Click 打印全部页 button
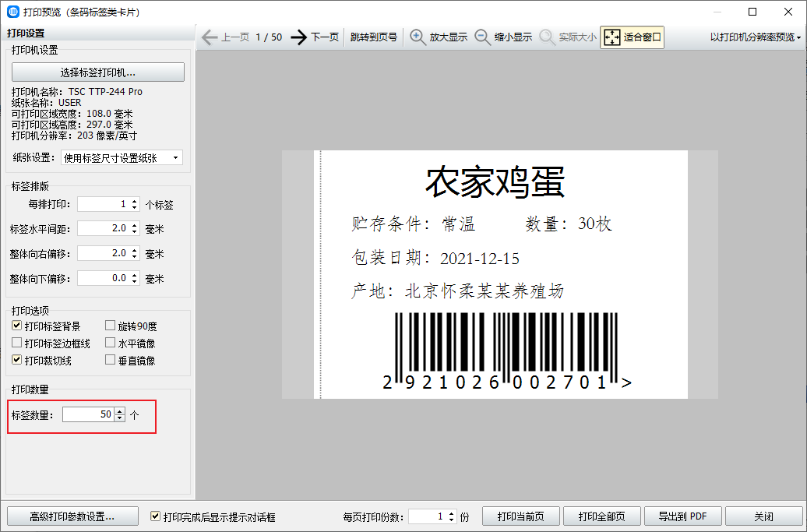The image size is (807, 532). point(601,516)
